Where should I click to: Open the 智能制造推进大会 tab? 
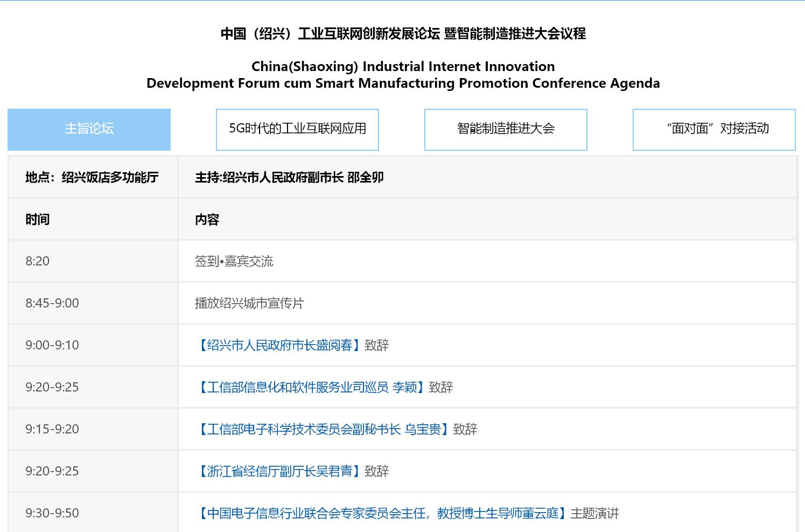506,129
